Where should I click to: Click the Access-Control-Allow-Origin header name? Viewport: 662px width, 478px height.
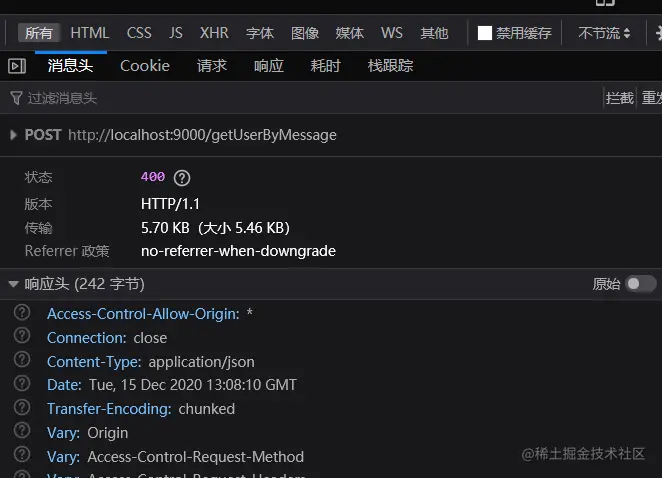143,314
